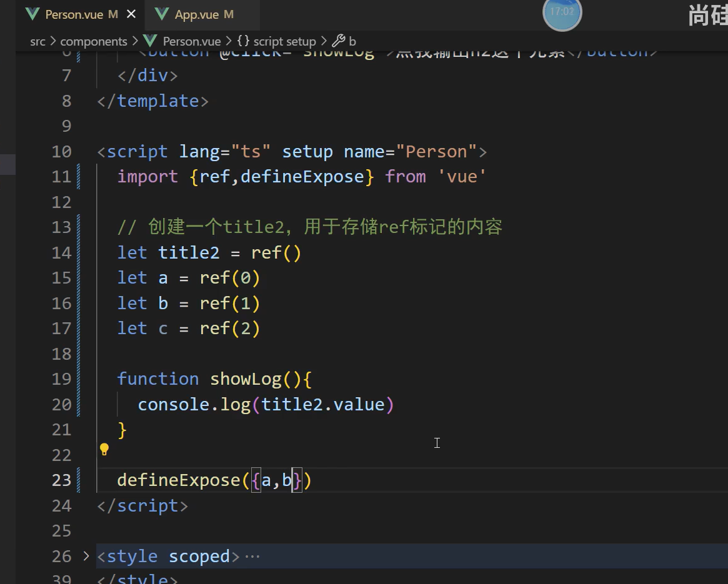Expand the folded style scoped block
728x584 pixels.
86,556
